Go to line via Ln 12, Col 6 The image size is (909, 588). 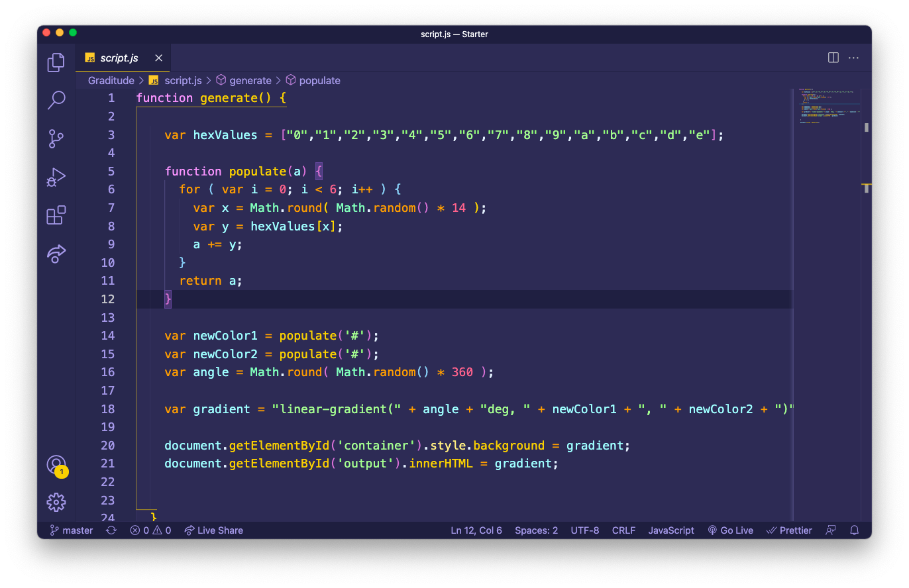click(476, 530)
